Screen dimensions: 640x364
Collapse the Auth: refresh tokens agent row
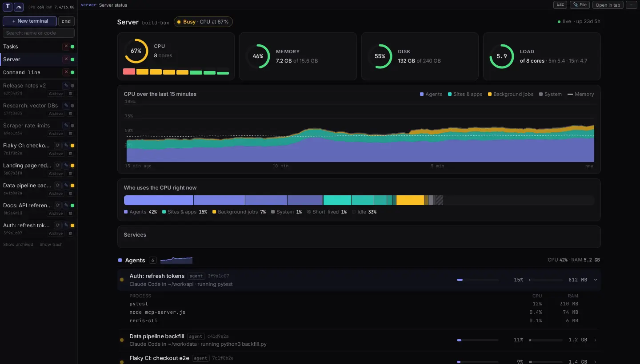point(595,280)
